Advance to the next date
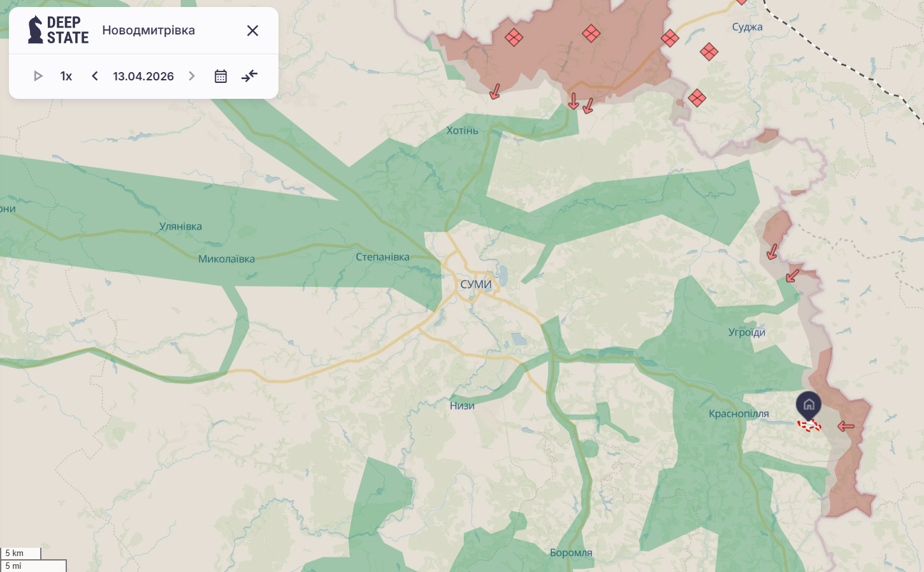This screenshot has height=572, width=924. (191, 77)
